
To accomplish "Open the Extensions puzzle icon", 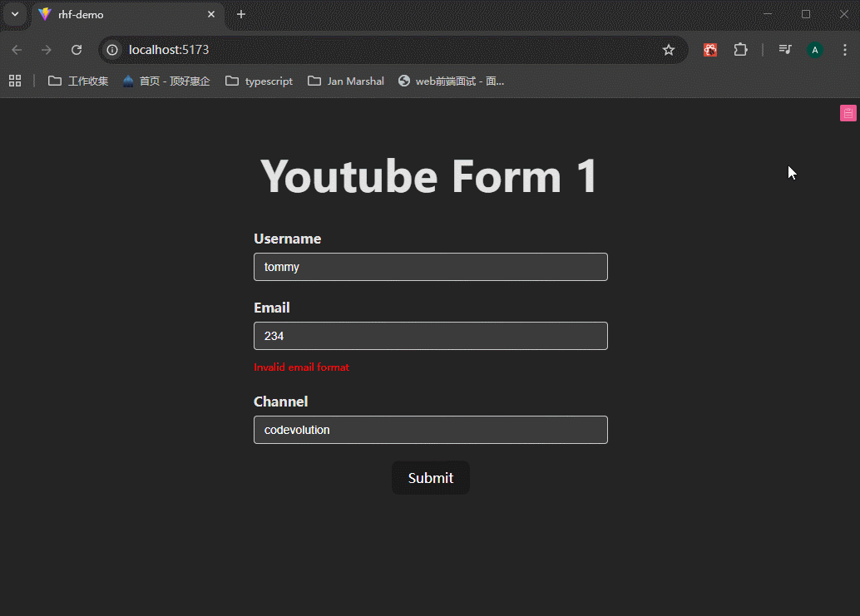I will coord(740,50).
